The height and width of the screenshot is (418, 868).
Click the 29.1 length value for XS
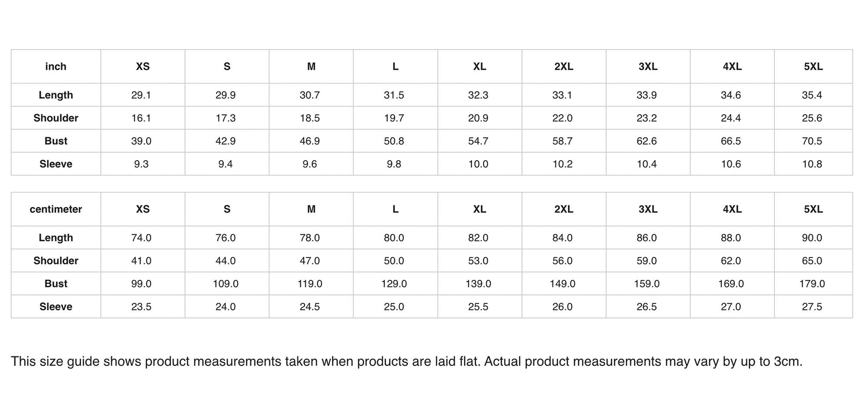(x=141, y=95)
